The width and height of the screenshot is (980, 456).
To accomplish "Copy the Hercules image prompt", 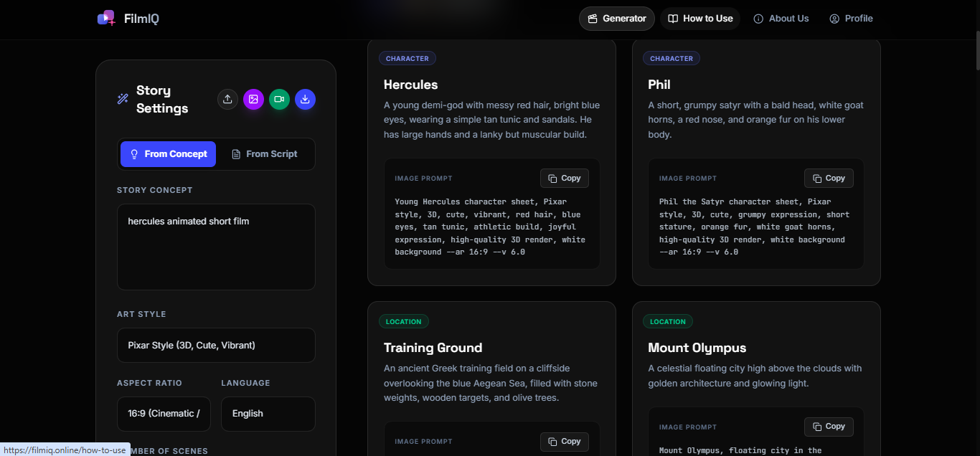I will click(565, 179).
